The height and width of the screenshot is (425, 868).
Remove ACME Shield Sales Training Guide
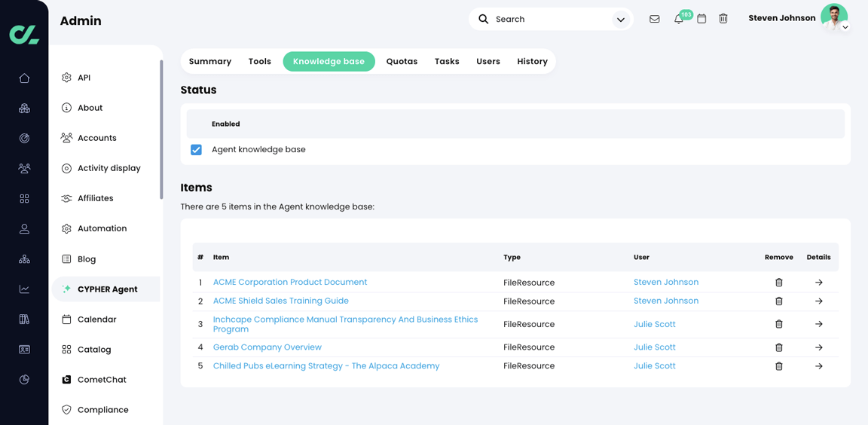pyautogui.click(x=779, y=301)
